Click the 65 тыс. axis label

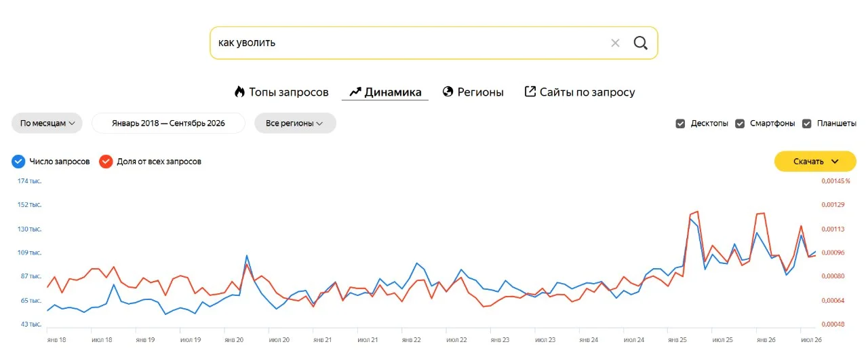pos(31,300)
